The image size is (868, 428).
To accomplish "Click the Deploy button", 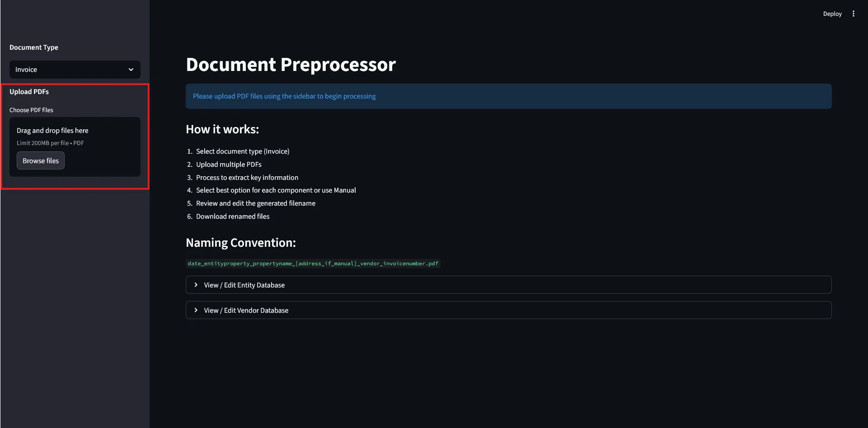I will [832, 14].
